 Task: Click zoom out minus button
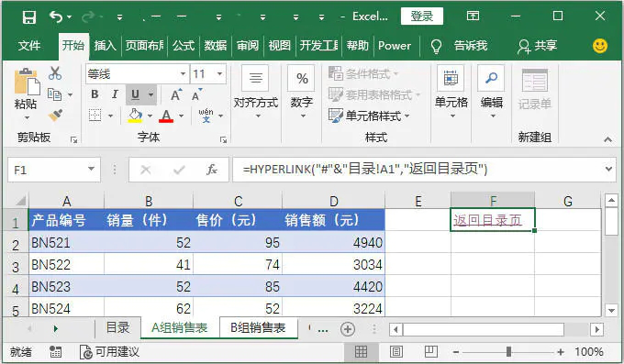point(456,352)
